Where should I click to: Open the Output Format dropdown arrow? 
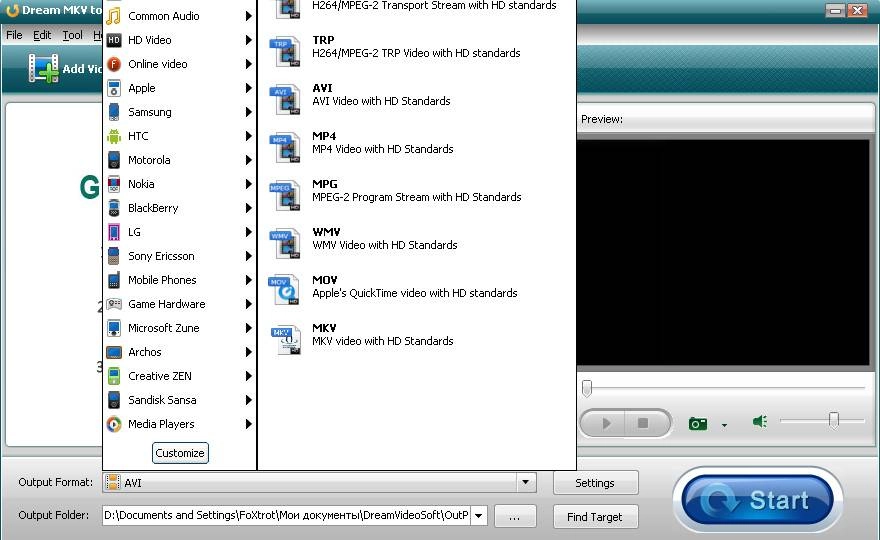click(x=525, y=482)
